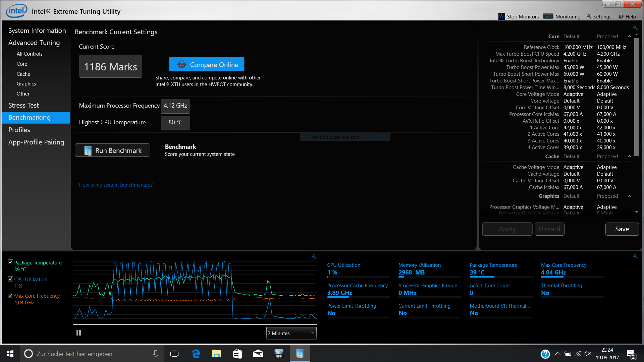644x362 pixels.
Task: Open Microsoft Edge from the taskbar
Action: pos(196,354)
